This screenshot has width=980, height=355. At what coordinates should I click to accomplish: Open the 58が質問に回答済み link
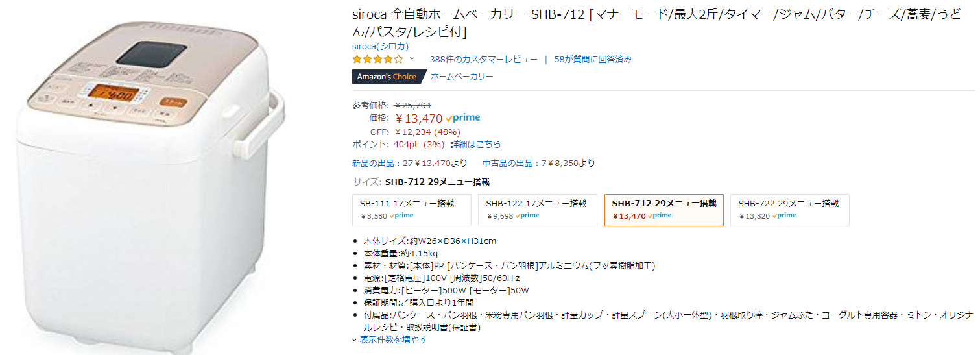(593, 59)
